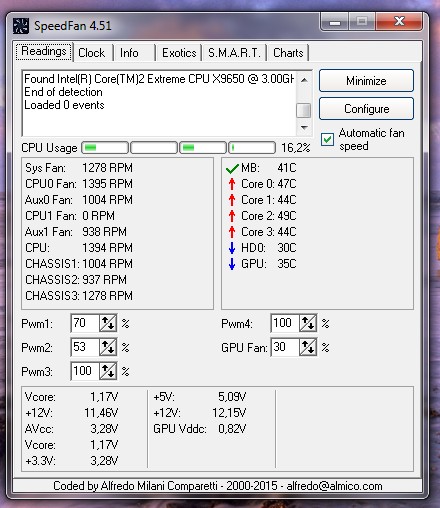Click the GPU Fan value field showing 30
This screenshot has height=508, width=440.
[285, 347]
